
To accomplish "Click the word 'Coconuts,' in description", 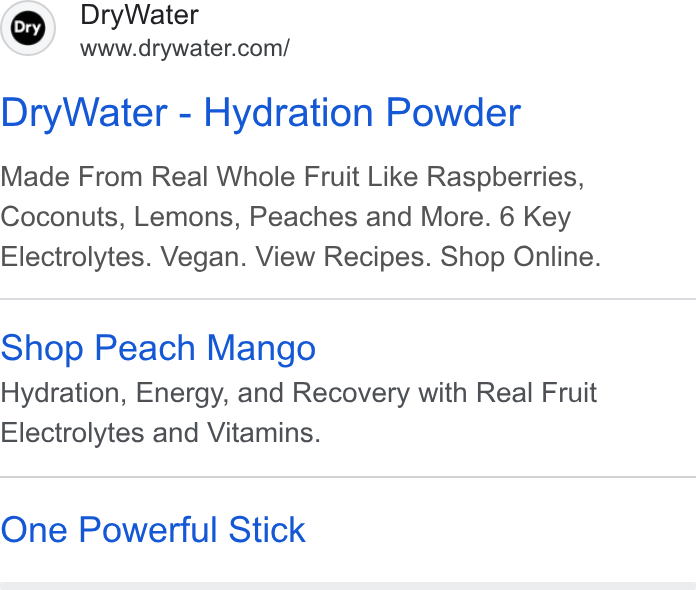I will (x=63, y=217).
